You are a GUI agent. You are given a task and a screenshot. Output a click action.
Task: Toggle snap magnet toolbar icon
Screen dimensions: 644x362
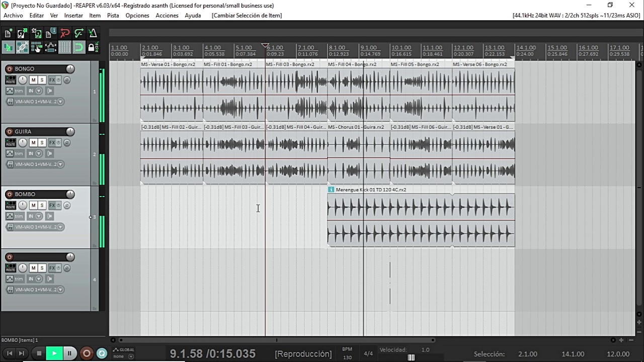click(x=78, y=48)
